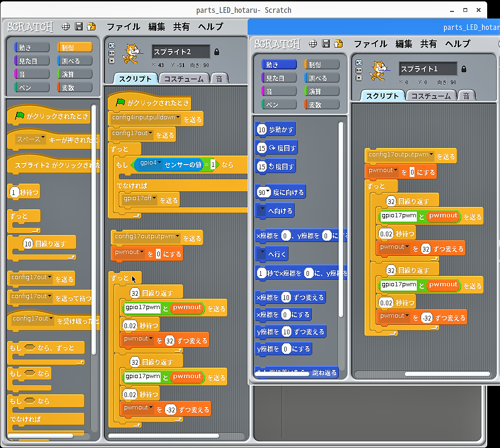Open ファイル menu in front Scratch window
Image resolution: width=500 pixels, height=448 pixels.
tap(371, 44)
